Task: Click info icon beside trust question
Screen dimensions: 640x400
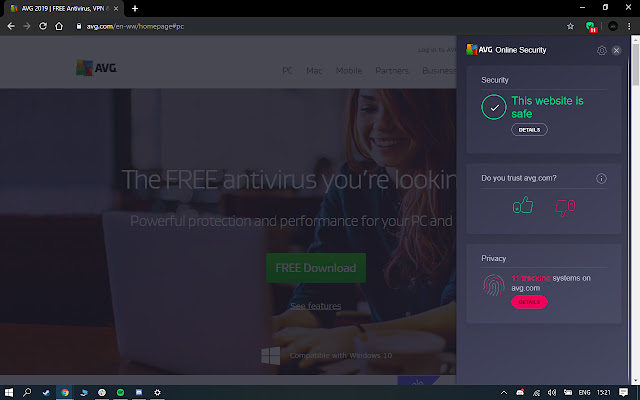Action: 601,178
